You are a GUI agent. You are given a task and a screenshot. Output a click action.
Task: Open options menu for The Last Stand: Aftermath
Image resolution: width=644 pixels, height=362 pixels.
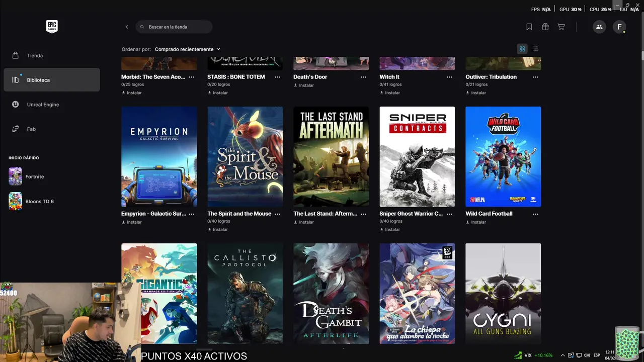364,214
